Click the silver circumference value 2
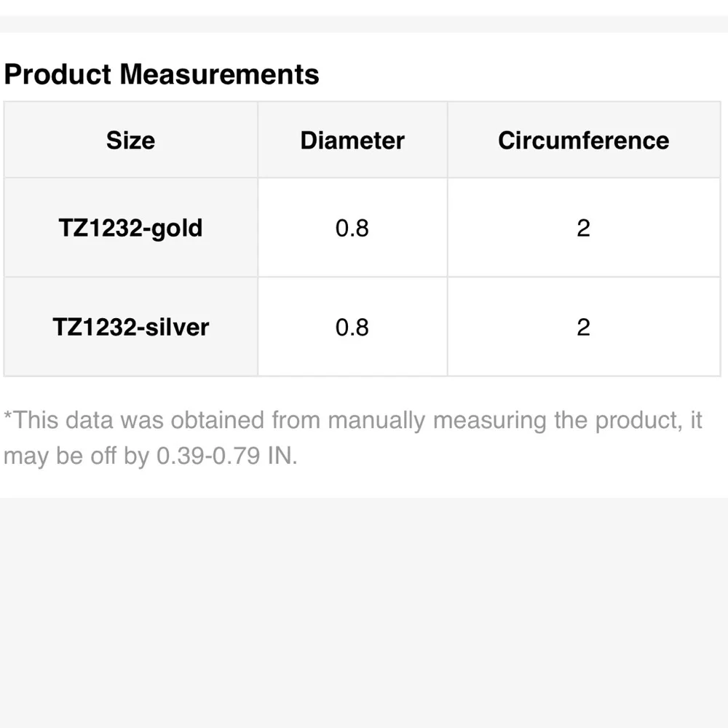The width and height of the screenshot is (728, 728). coord(583,327)
